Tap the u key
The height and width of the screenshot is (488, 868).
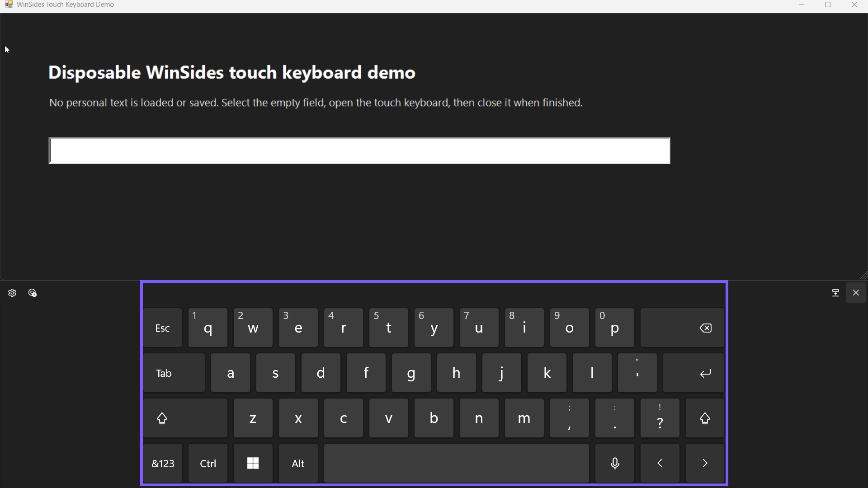[x=479, y=328]
